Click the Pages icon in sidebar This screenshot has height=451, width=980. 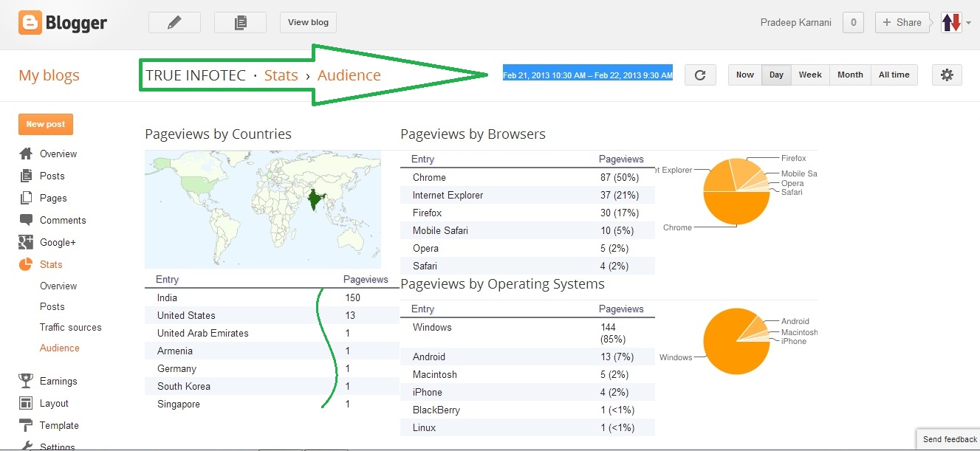pyautogui.click(x=26, y=198)
